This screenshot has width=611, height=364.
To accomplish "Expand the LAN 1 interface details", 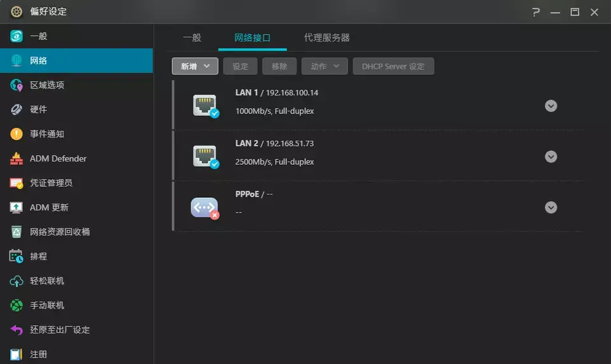I will pos(551,106).
